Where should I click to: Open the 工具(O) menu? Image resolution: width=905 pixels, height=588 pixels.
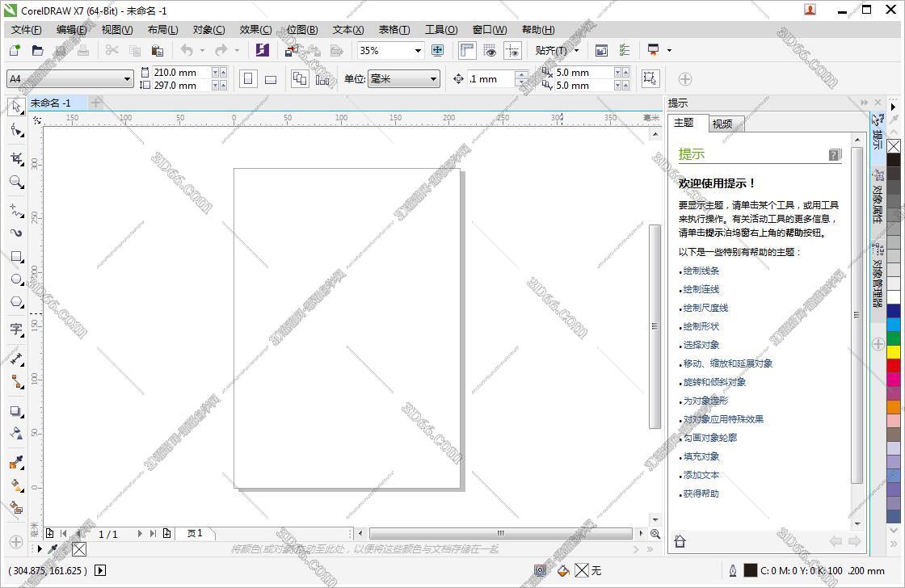click(441, 29)
